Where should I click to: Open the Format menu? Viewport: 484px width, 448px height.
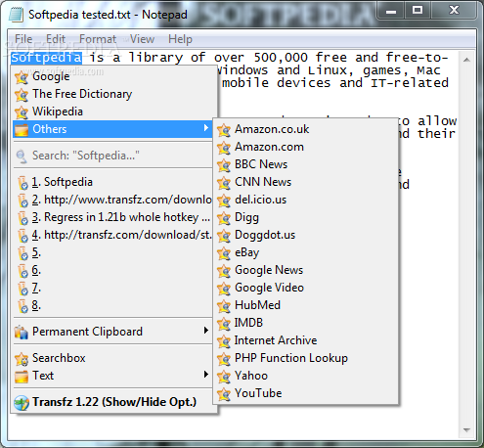pos(98,39)
